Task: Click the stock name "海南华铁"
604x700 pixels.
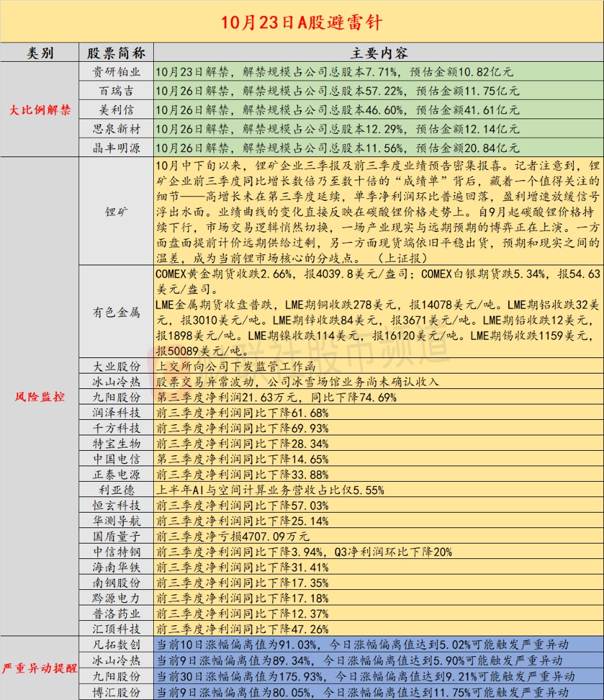Action: point(116,567)
